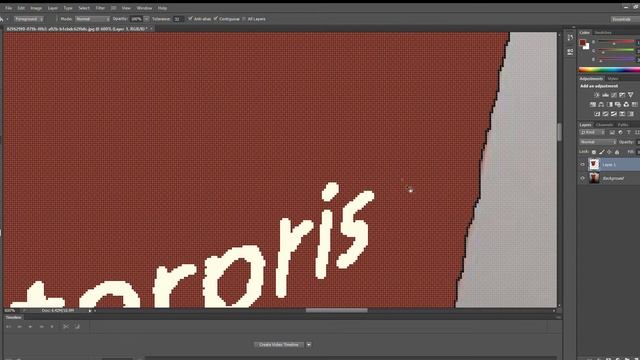Close the open document tab
640x360 pixels.
point(151,29)
